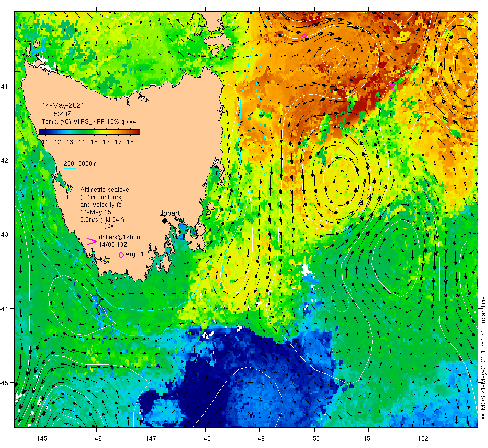The height and width of the screenshot is (448, 488).
Task: Click 'drifters@12h to' legend text
Action: click(120, 237)
